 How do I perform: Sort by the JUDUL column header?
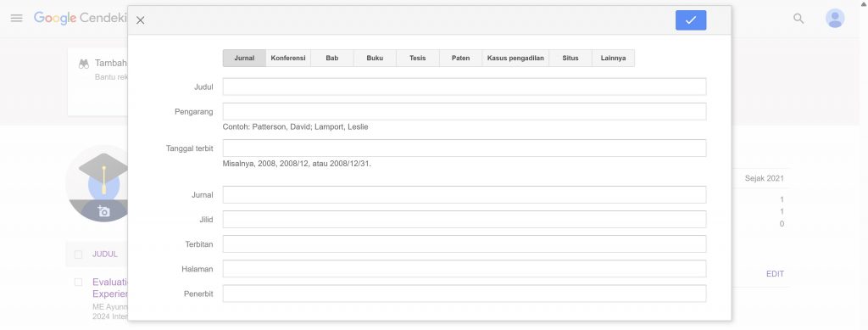pos(105,254)
